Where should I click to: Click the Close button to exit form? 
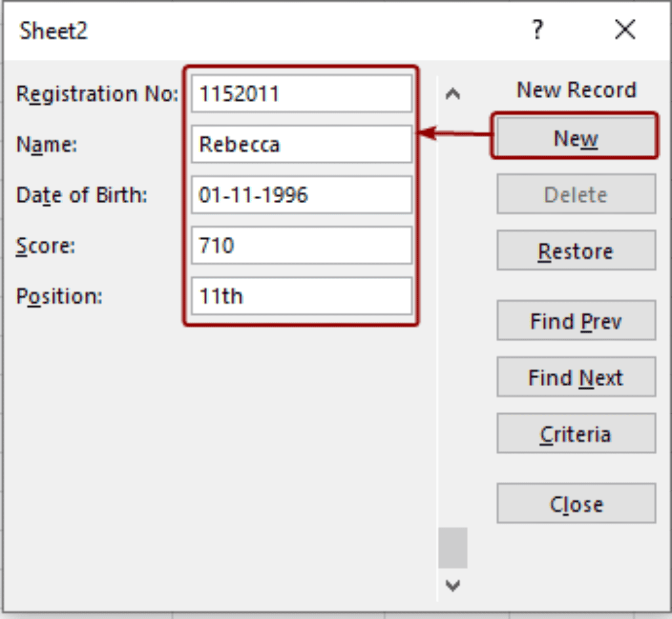(x=576, y=503)
